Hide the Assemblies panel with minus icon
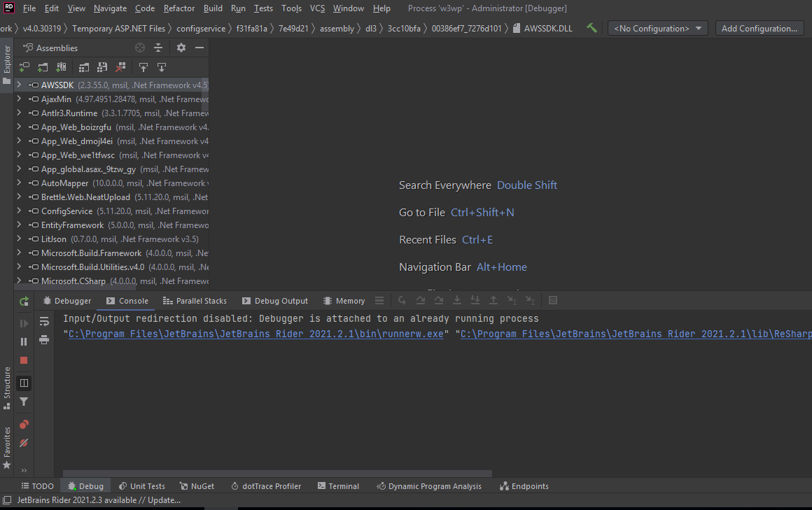This screenshot has height=510, width=812. click(x=199, y=48)
